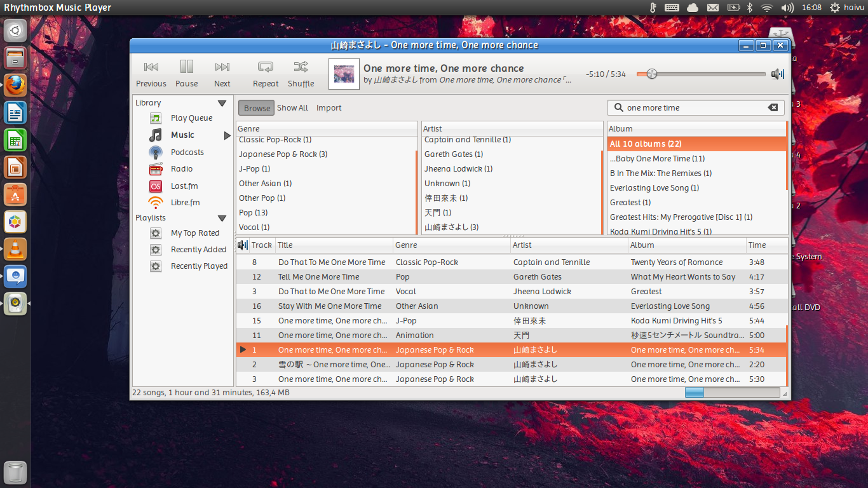868x488 pixels.
Task: Click the volume speaker icon
Action: coord(778,74)
